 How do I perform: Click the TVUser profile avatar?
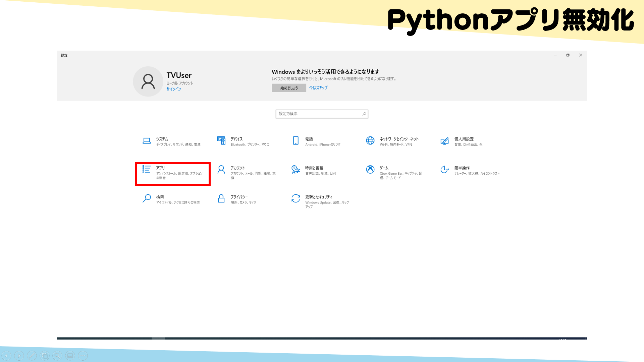pos(148,81)
